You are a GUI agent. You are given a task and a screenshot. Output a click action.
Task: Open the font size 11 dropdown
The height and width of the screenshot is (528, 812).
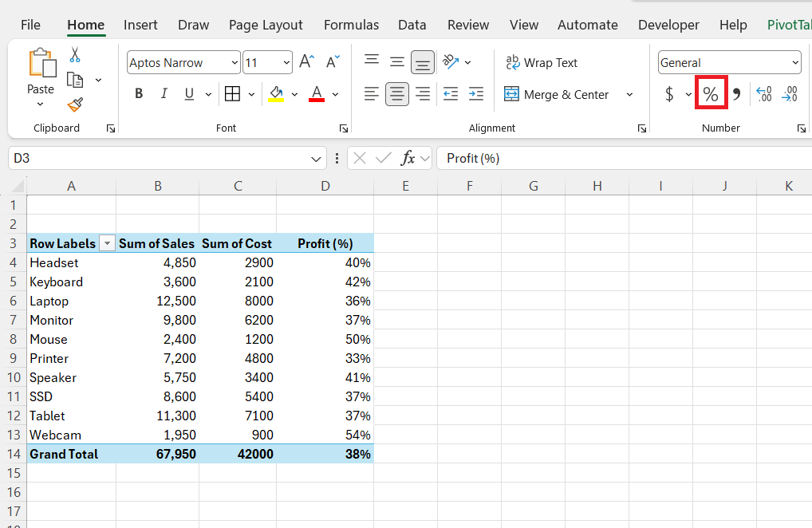point(286,63)
